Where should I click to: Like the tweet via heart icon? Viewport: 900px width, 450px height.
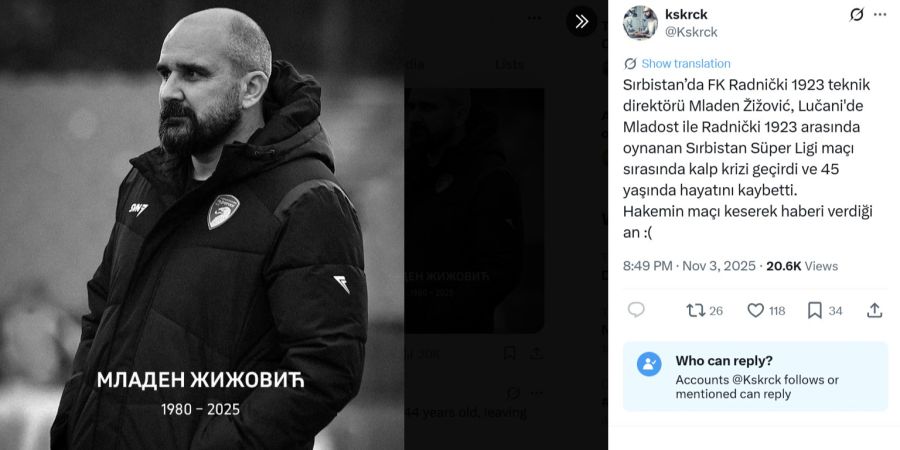coord(766,311)
